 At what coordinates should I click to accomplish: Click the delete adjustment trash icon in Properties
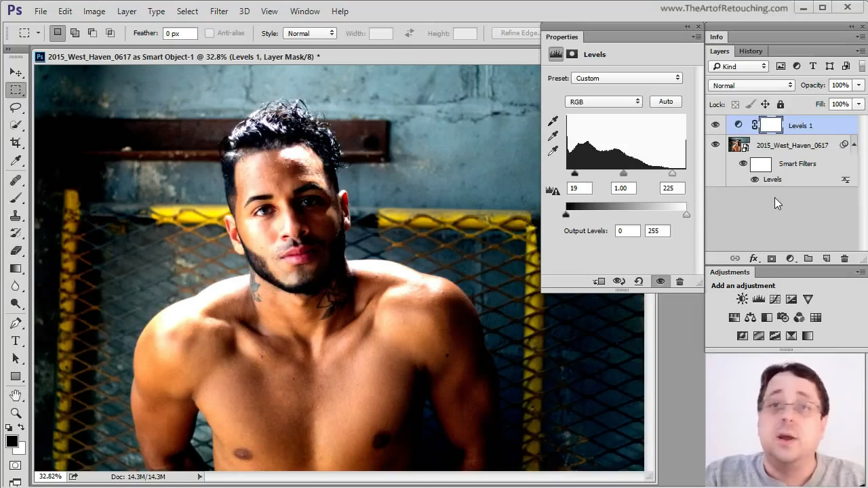(679, 281)
